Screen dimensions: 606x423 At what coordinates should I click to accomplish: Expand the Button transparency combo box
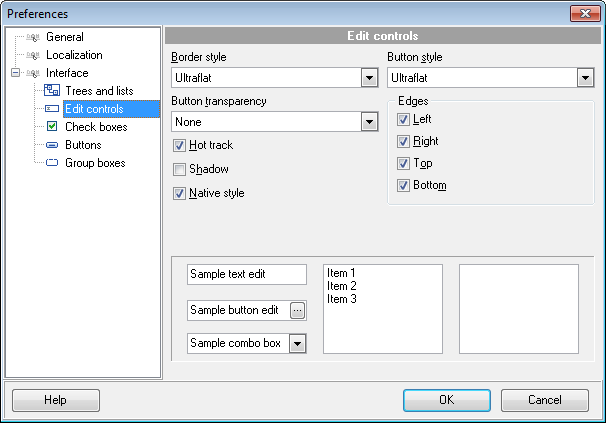[369, 122]
